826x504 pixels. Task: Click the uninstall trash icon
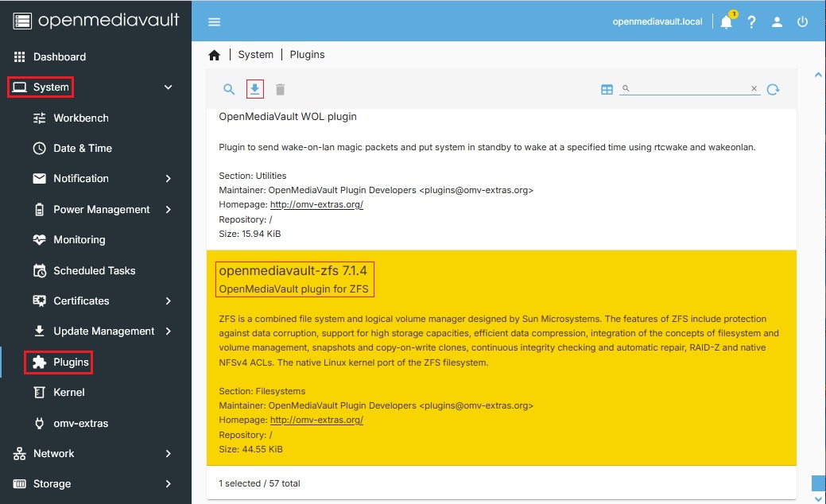point(280,90)
